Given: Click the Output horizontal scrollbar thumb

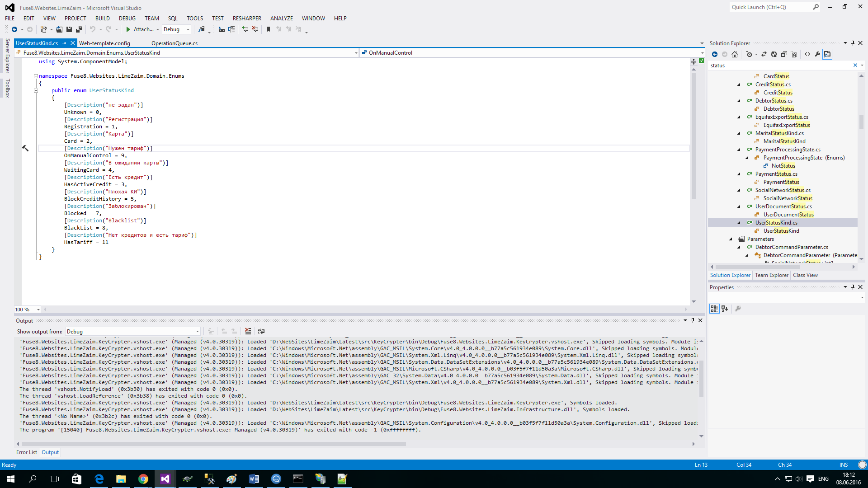Looking at the screenshot, I should [213, 444].
